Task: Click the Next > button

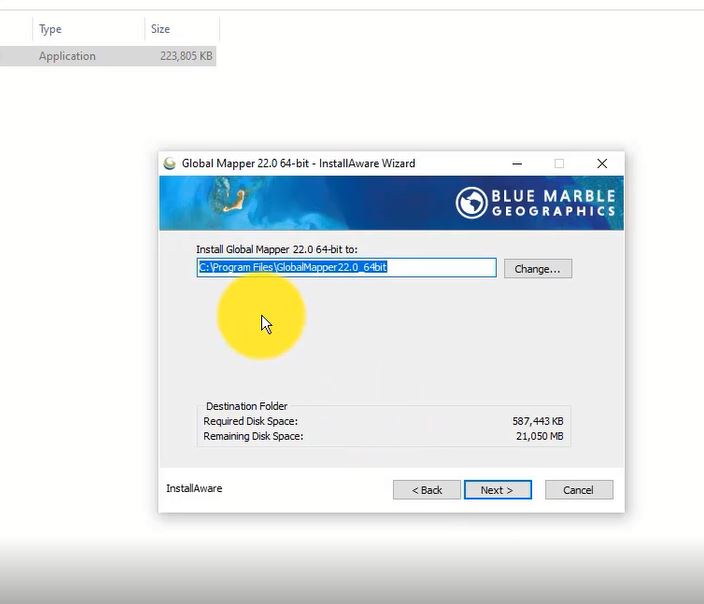Action: [x=497, y=489]
